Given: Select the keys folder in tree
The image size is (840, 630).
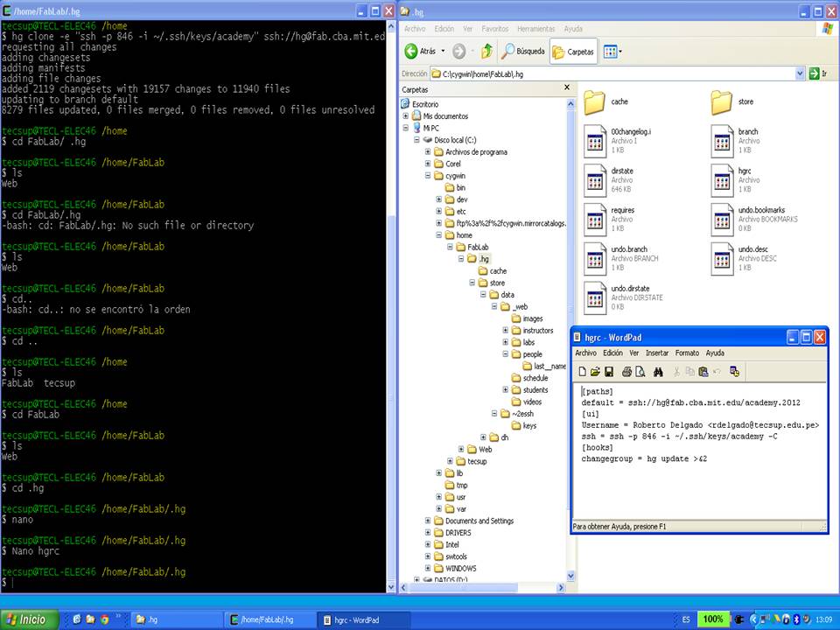Looking at the screenshot, I should (x=524, y=426).
